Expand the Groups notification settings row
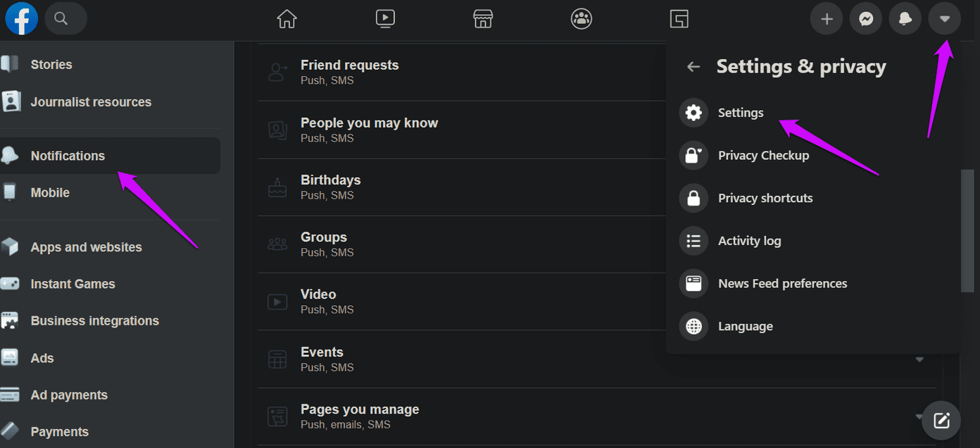This screenshot has width=980, height=448. (x=461, y=244)
